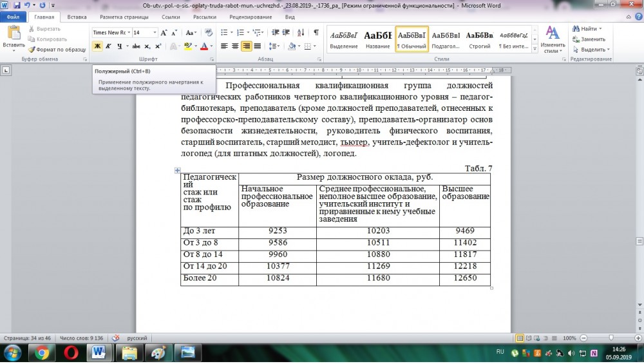Open the font size dropdown showing 14
The height and width of the screenshot is (364, 644).
(155, 32)
